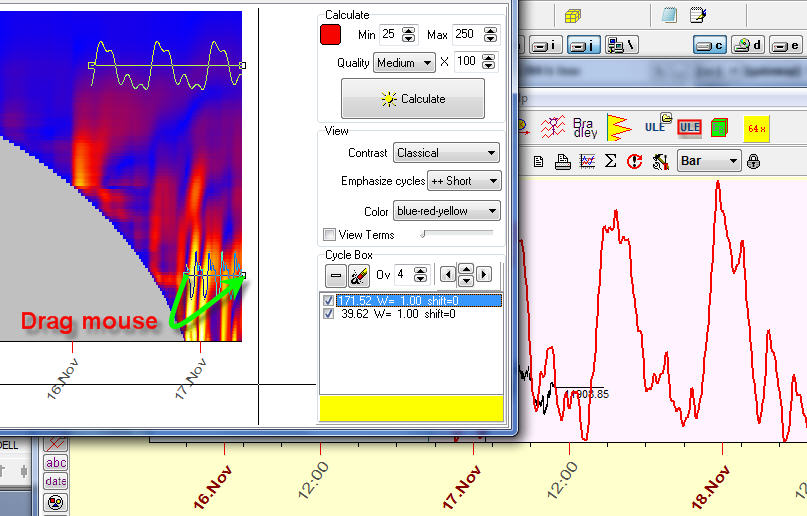This screenshot has height=516, width=807.
Task: Click the red color swatch under Calculate
Action: 331,35
